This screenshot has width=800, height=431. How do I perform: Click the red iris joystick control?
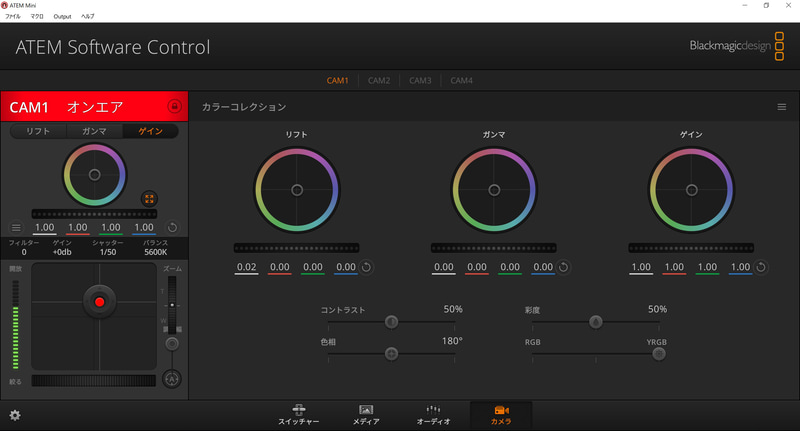(x=99, y=302)
